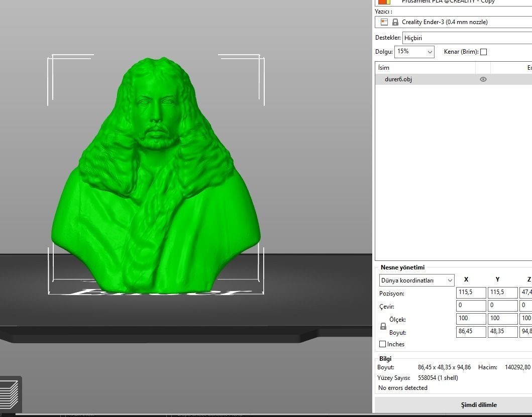532x417 pixels.
Task: Click the Ölçek Y field 100
Action: click(x=502, y=319)
